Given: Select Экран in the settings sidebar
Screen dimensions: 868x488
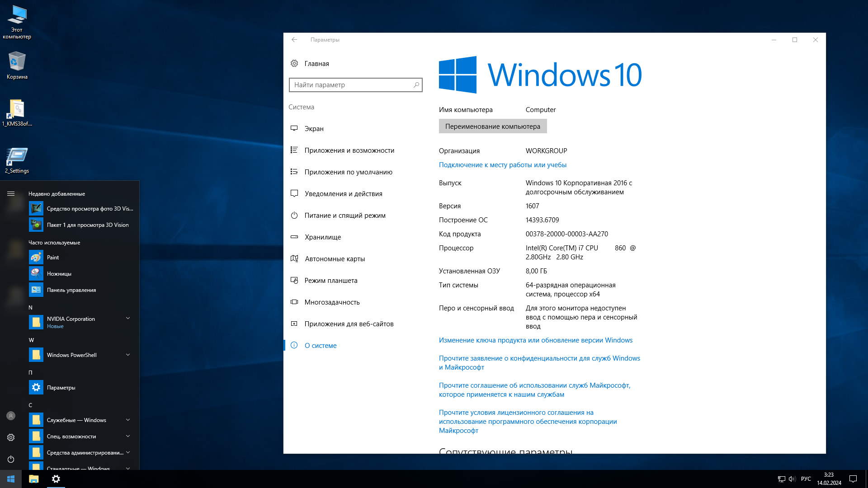Looking at the screenshot, I should (314, 129).
